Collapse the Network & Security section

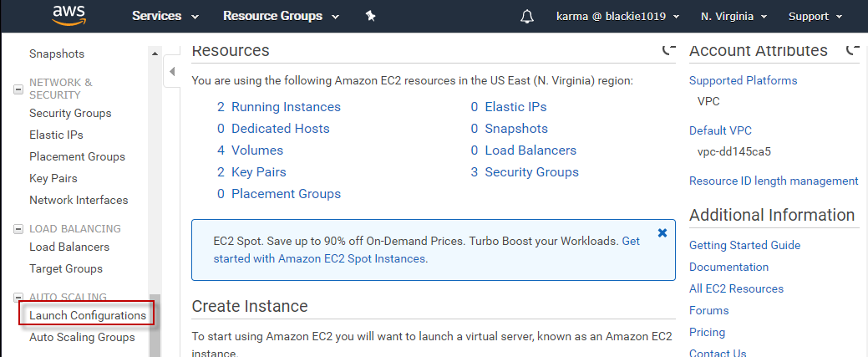(x=18, y=89)
